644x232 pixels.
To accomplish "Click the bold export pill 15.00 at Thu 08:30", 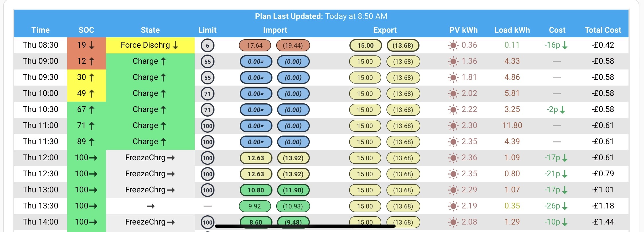I will pyautogui.click(x=365, y=45).
